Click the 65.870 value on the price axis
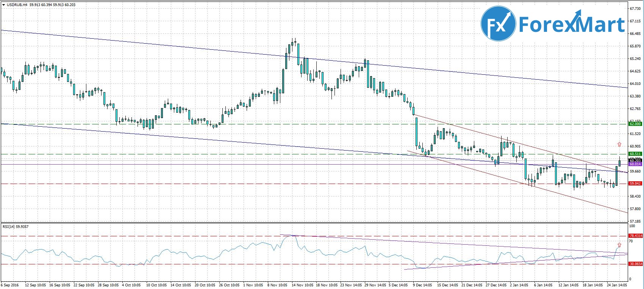Screen dimensions: 644x289 pos(635,46)
